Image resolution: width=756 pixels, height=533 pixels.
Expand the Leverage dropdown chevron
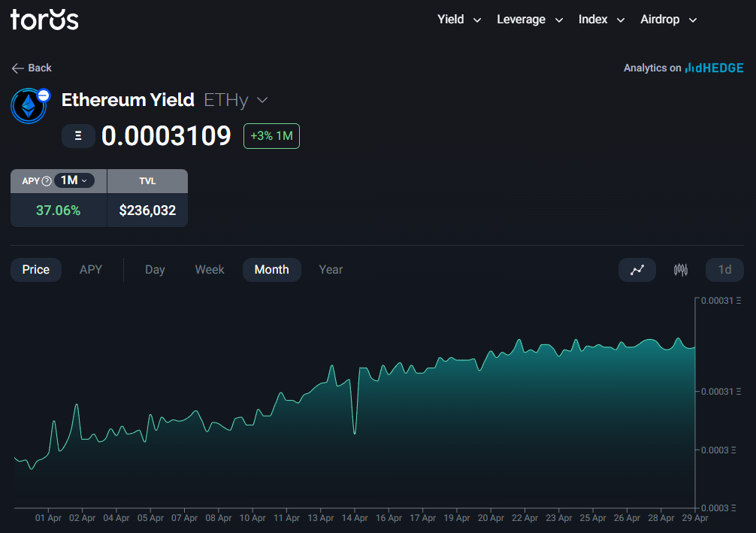559,20
